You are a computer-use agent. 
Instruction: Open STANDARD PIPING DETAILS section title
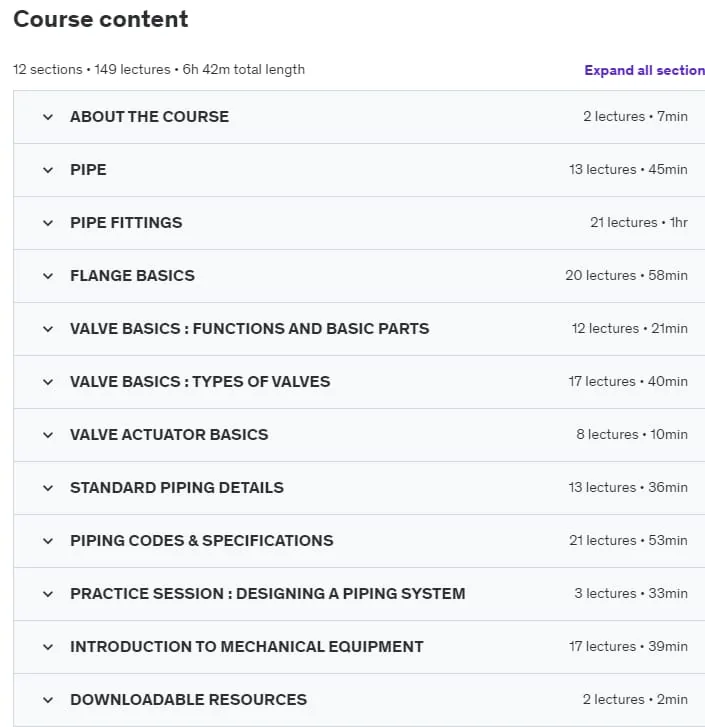point(177,487)
